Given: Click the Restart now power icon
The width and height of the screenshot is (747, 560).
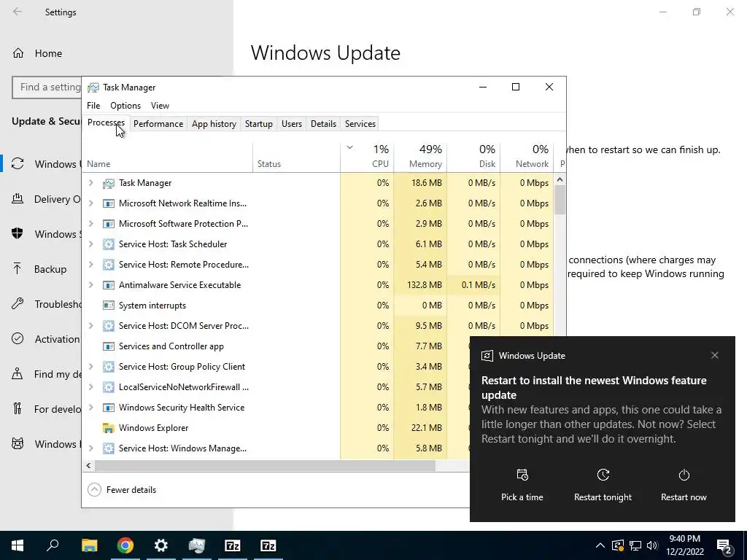Looking at the screenshot, I should 684,475.
